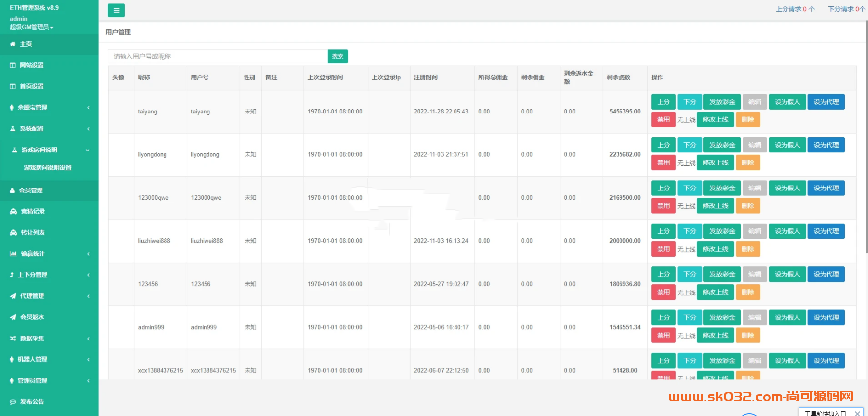Expand the 输赢统计 sidebar menu
Viewport: 868px width, 416px height.
point(49,254)
